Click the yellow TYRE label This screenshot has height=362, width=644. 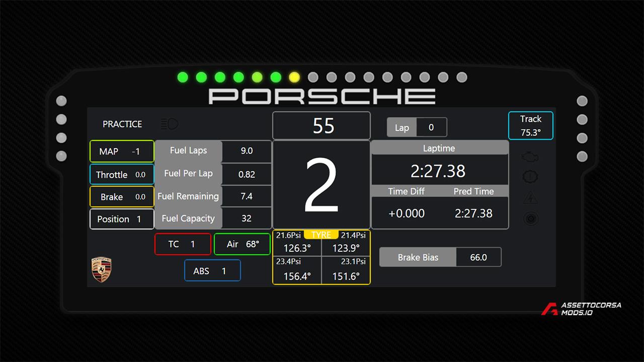pyautogui.click(x=321, y=235)
